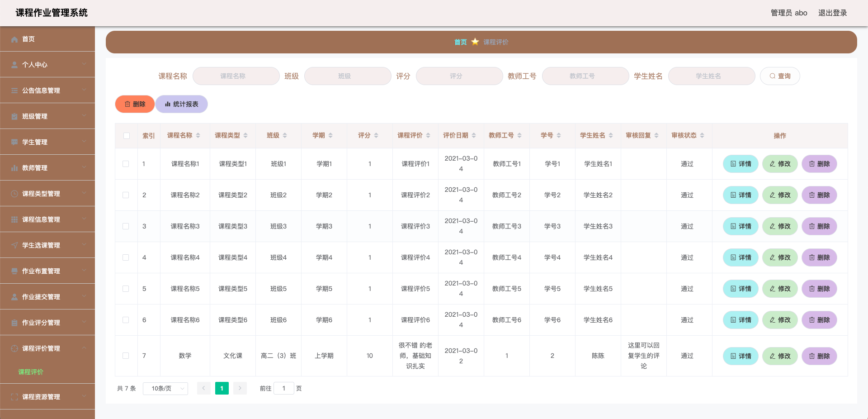Expand the 班级管理 menu chevron
The width and height of the screenshot is (868, 419).
pyautogui.click(x=84, y=116)
